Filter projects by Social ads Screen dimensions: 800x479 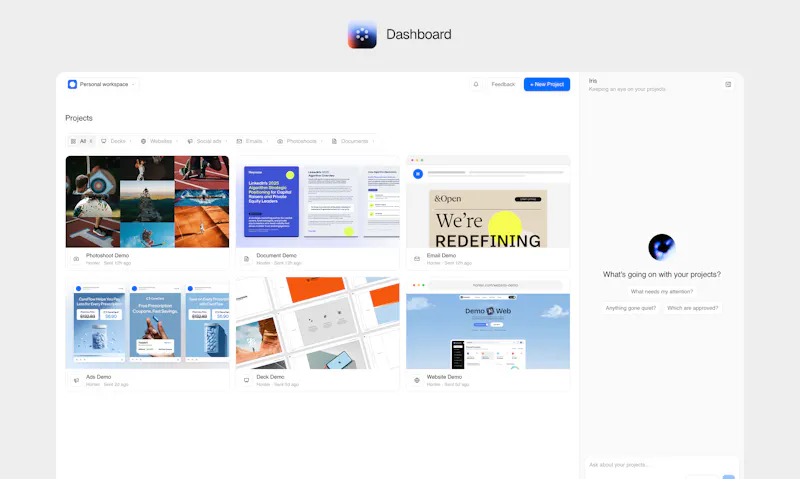[x=207, y=141]
